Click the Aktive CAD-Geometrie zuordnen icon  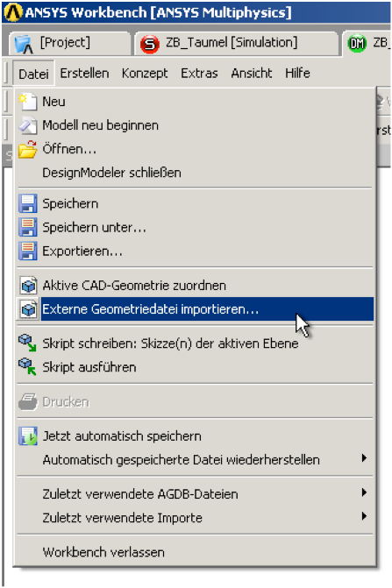click(29, 286)
